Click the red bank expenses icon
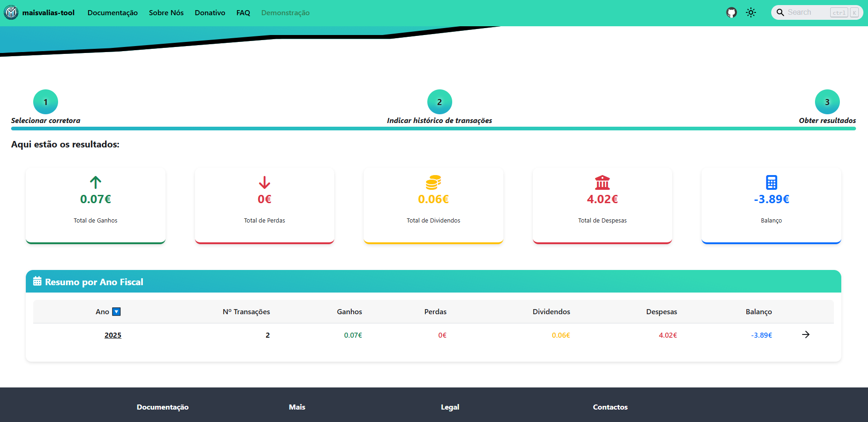 coord(602,182)
